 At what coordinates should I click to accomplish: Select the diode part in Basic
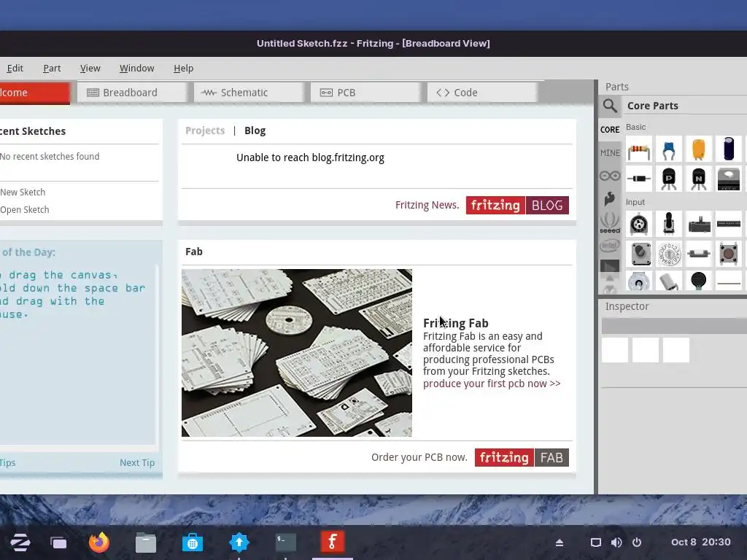[x=639, y=179]
